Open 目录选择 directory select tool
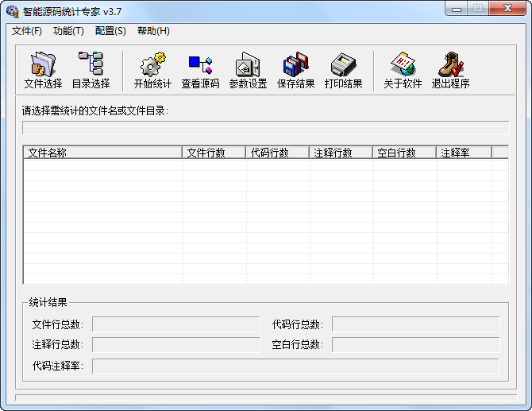532x411 pixels. tap(91, 71)
